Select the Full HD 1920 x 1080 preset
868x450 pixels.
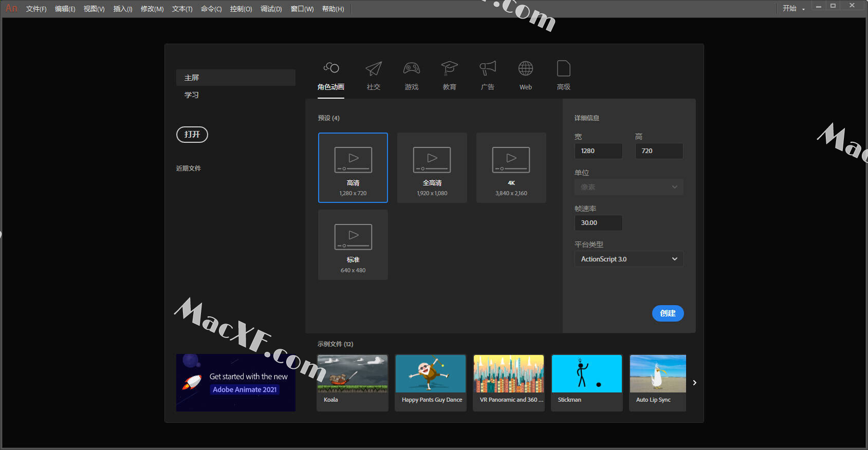(432, 167)
